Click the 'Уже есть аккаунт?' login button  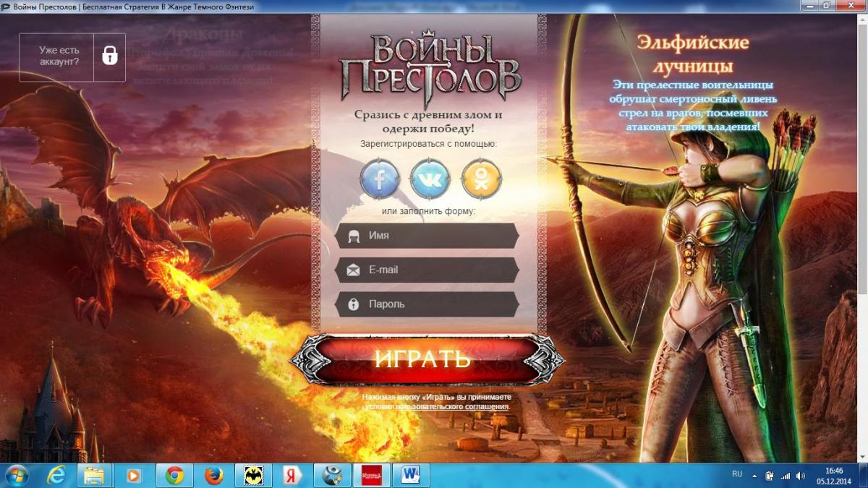tap(60, 56)
